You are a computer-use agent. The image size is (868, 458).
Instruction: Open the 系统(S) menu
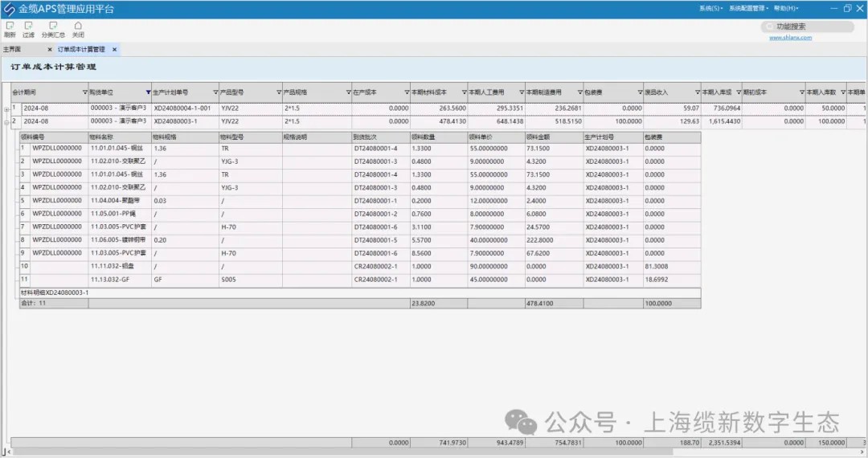pos(710,8)
